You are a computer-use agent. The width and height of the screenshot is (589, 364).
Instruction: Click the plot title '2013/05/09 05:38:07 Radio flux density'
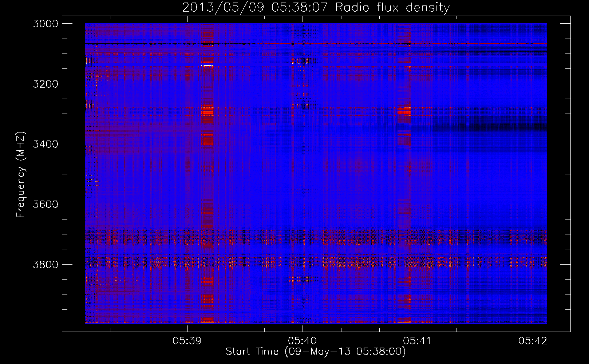316,7
